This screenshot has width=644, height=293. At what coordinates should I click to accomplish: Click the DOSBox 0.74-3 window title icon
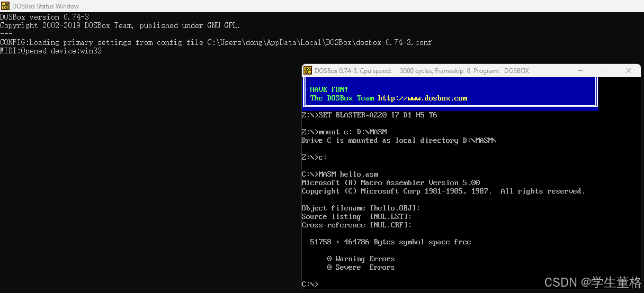(x=308, y=70)
